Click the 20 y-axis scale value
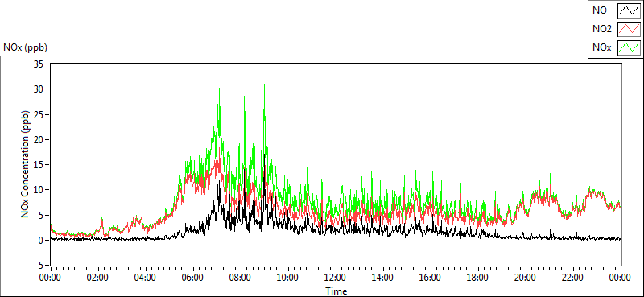Screen dimensions: 644x297 coord(39,140)
